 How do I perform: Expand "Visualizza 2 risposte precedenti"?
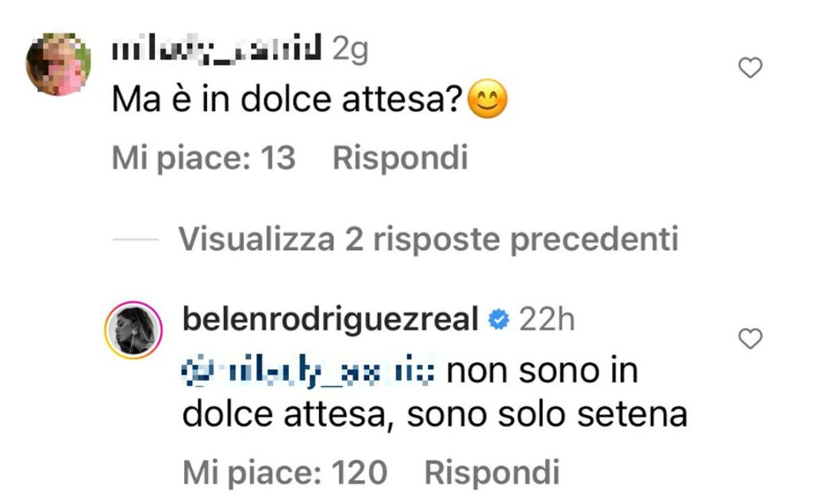tap(429, 239)
